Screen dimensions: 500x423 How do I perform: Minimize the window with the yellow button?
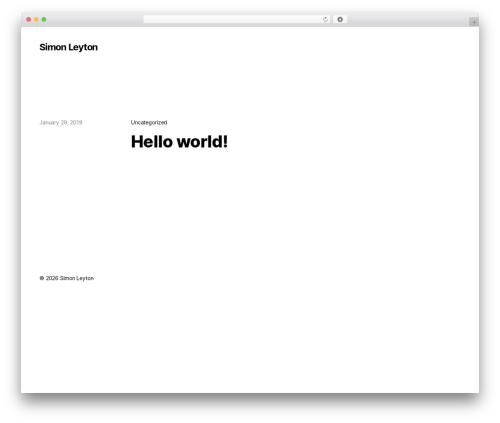pyautogui.click(x=36, y=20)
